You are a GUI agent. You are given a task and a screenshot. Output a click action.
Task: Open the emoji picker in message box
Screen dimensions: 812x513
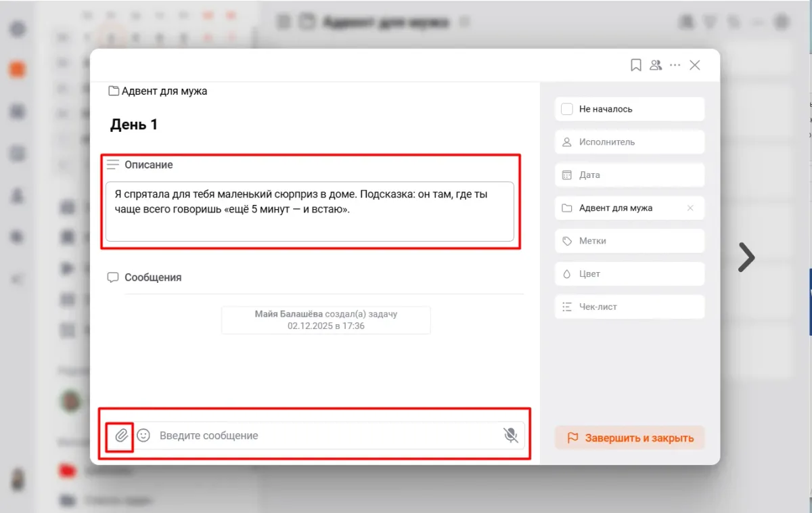click(x=143, y=435)
